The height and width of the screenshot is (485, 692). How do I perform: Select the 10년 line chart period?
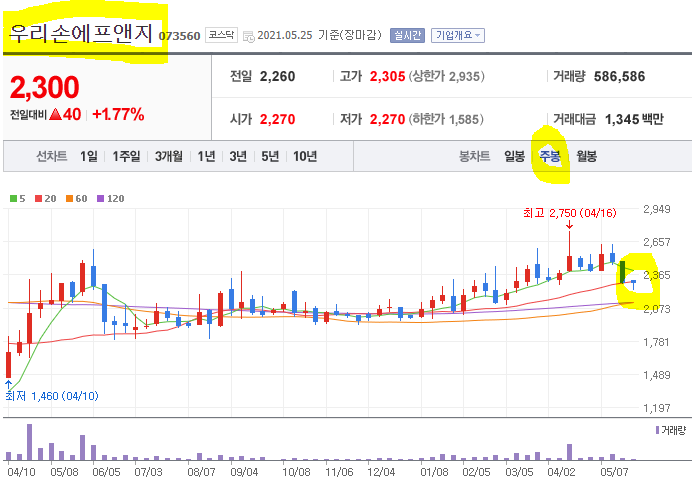(305, 156)
